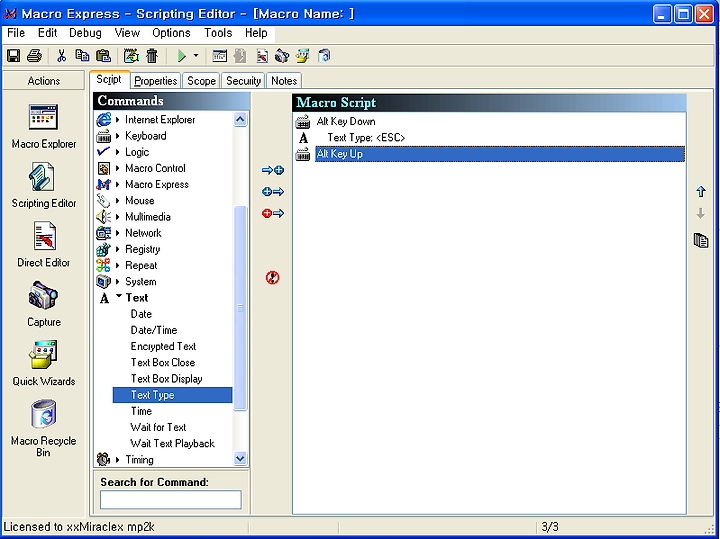720x539 pixels.
Task: Move the selected script line up with the blue arrow
Action: tap(701, 191)
